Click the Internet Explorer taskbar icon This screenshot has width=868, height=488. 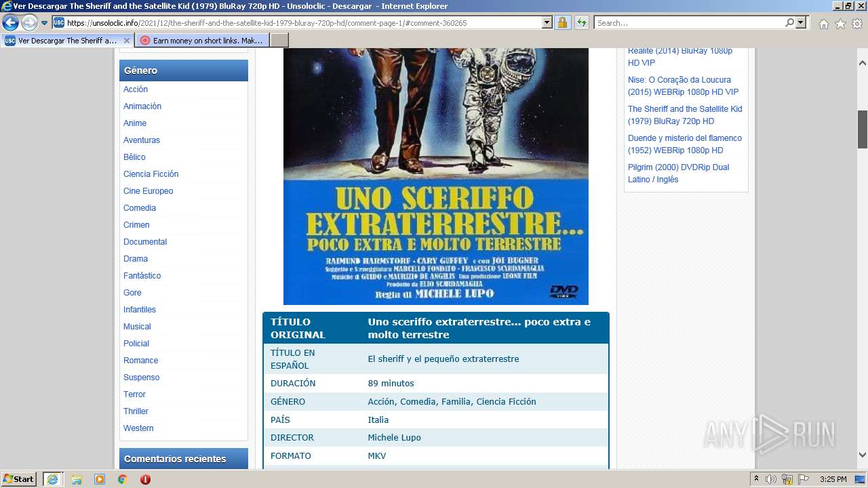coord(52,479)
